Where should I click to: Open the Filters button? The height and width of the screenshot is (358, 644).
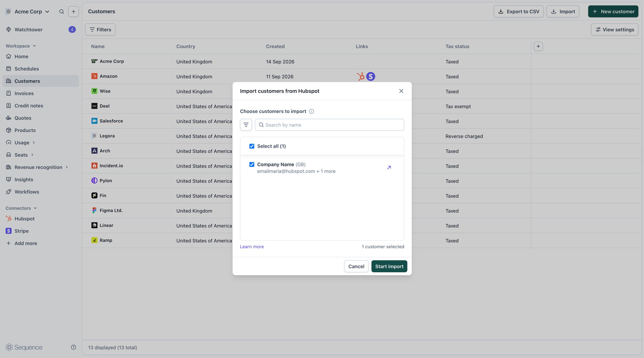[x=100, y=30]
